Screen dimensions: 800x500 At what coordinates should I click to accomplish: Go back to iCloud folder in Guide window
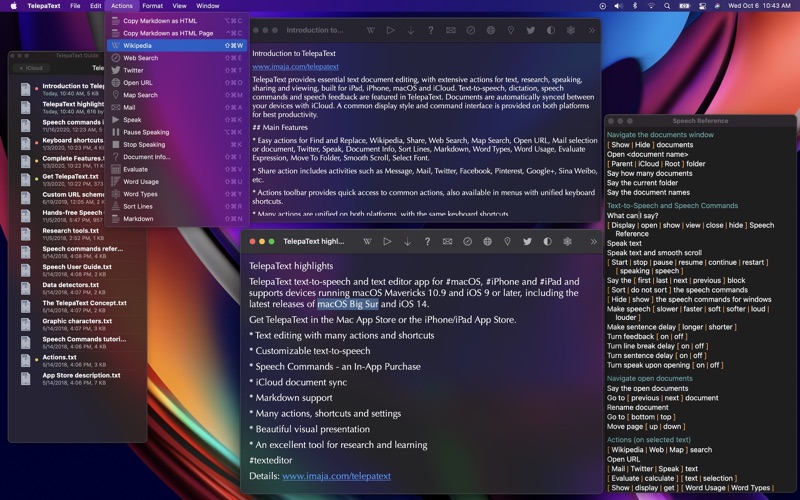(x=31, y=68)
